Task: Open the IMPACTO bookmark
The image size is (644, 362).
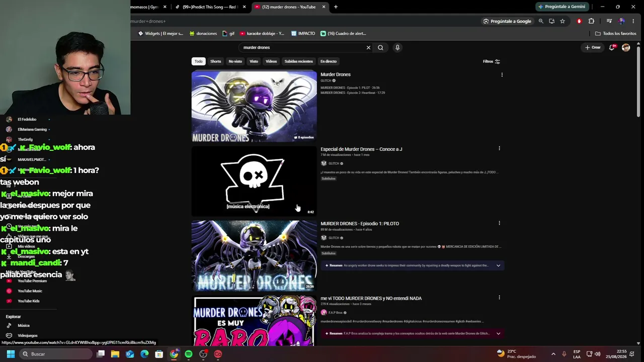Action: point(303,34)
